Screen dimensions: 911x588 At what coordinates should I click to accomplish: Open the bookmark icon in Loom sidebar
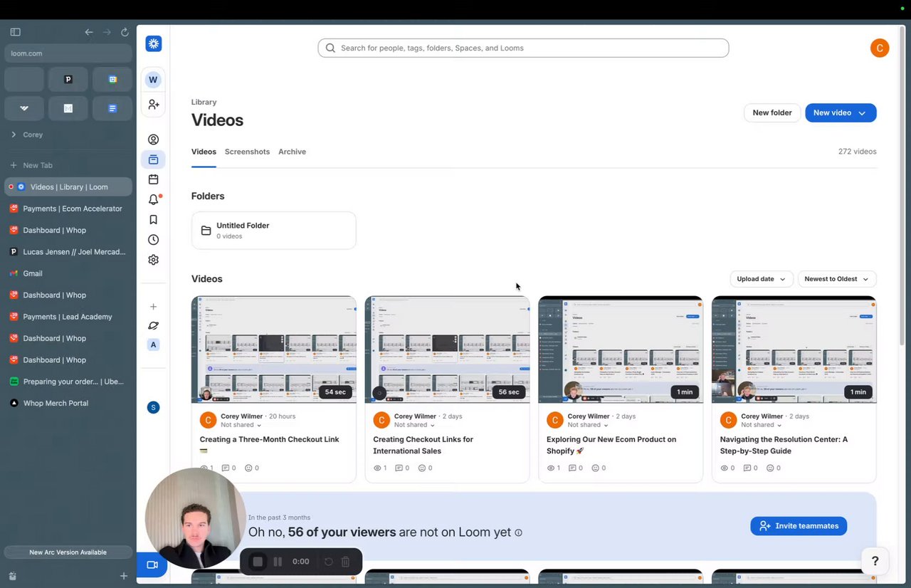153,220
